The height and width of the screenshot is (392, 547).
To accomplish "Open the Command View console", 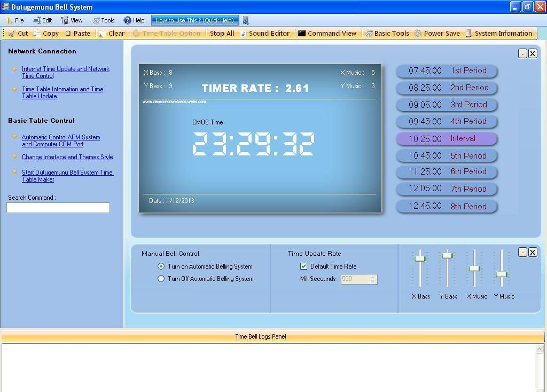I will (327, 34).
